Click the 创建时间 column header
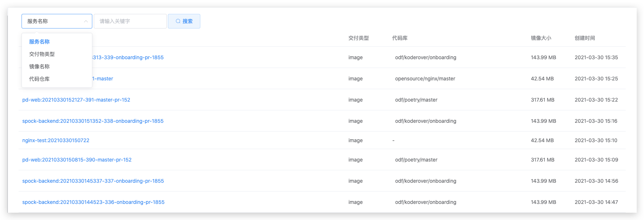Viewport: 644px width, 220px height. coord(585,38)
